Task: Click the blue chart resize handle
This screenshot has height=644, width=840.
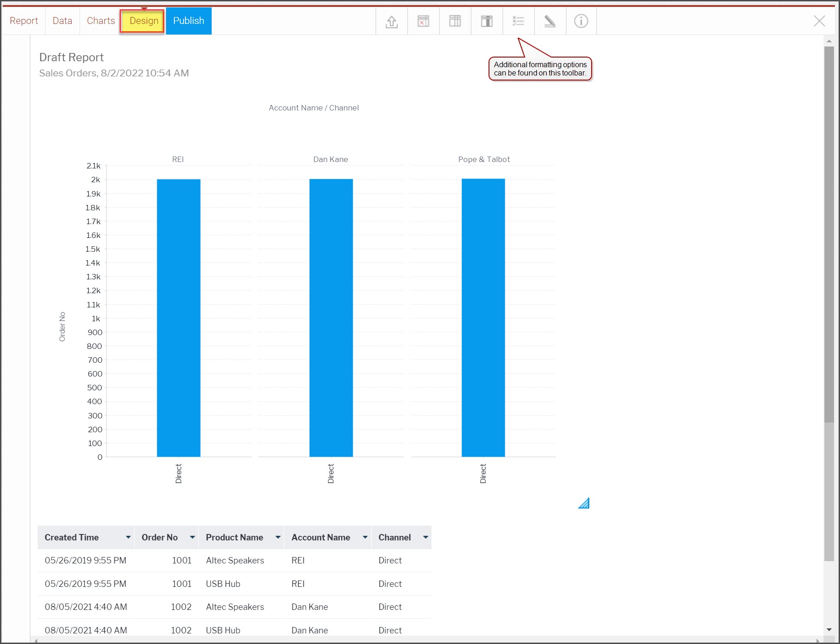Action: coord(584,503)
